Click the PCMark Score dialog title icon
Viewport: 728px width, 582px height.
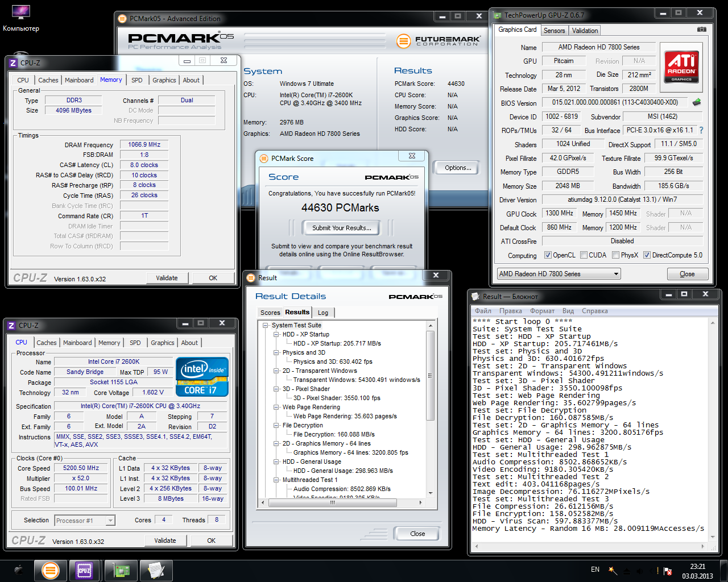(264, 159)
